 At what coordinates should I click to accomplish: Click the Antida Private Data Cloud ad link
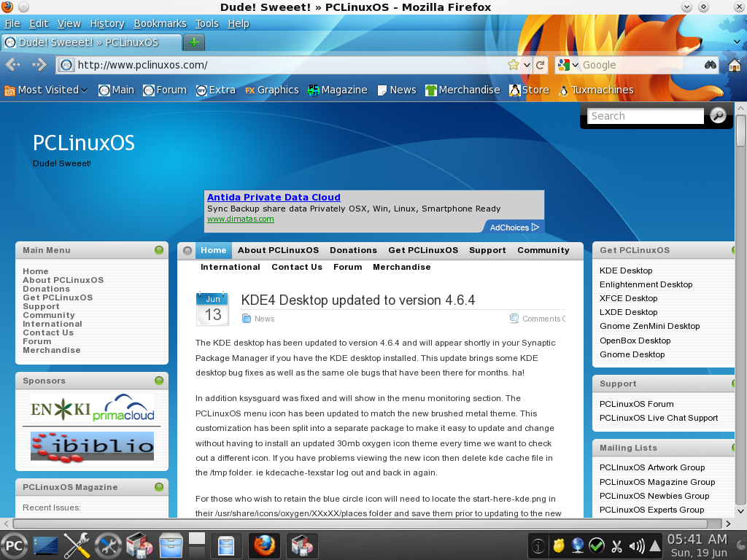[x=274, y=197]
